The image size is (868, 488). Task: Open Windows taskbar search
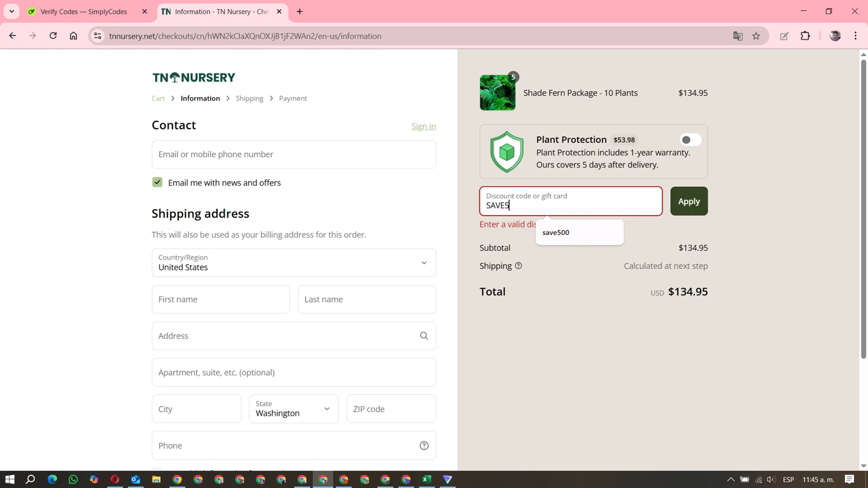click(x=31, y=479)
